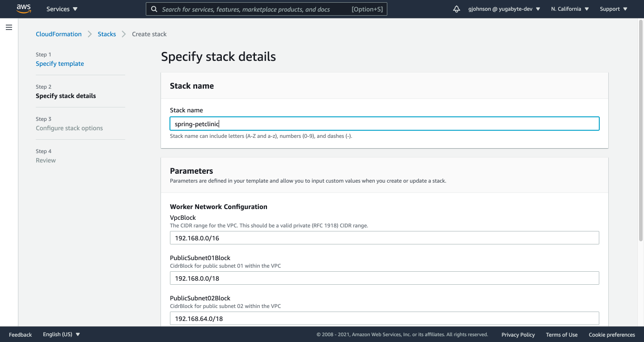This screenshot has height=342, width=644.
Task: Click the services search bar
Action: point(266,9)
